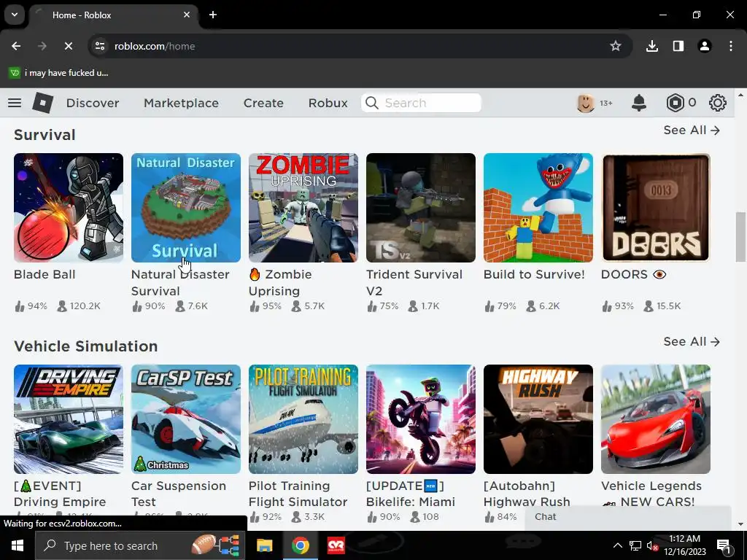Open the Highway Rush thumbnail

538,419
